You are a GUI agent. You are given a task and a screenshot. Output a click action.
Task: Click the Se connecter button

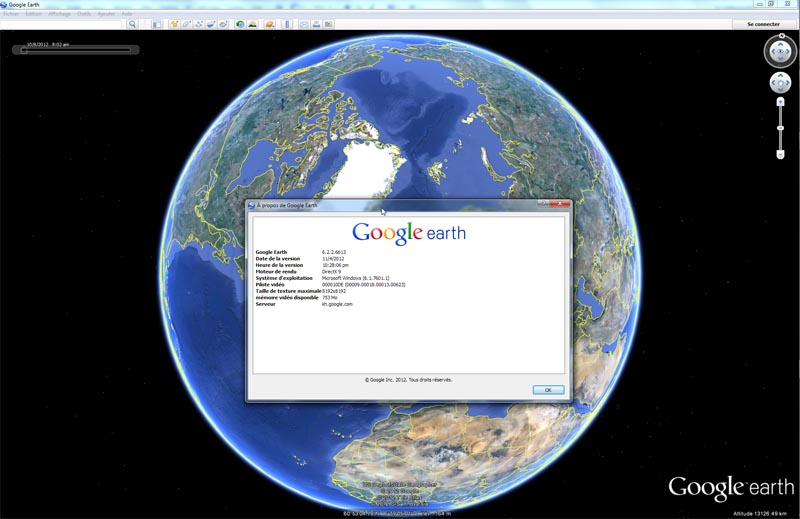point(763,24)
